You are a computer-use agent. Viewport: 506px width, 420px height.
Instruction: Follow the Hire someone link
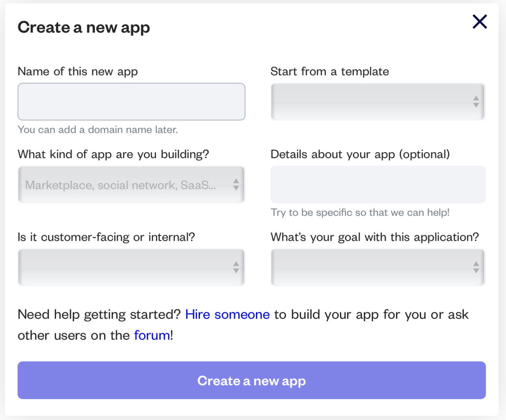(x=227, y=315)
